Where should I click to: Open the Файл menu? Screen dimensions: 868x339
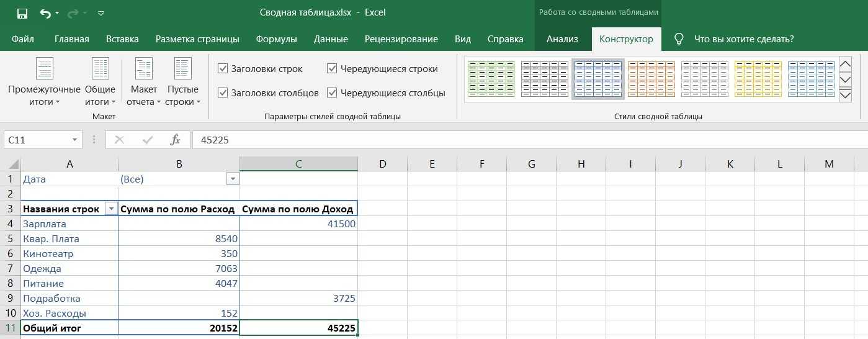[x=23, y=38]
